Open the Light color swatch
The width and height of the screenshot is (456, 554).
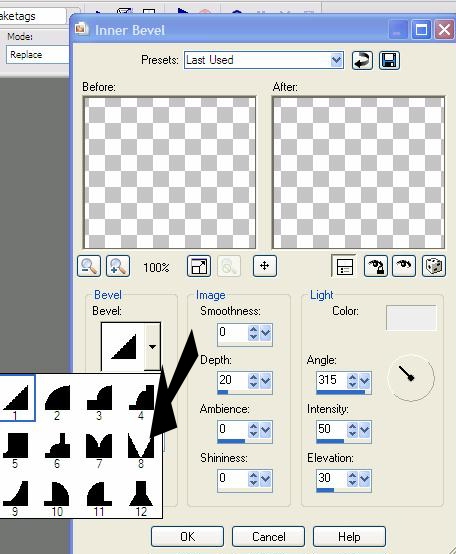coord(411,318)
